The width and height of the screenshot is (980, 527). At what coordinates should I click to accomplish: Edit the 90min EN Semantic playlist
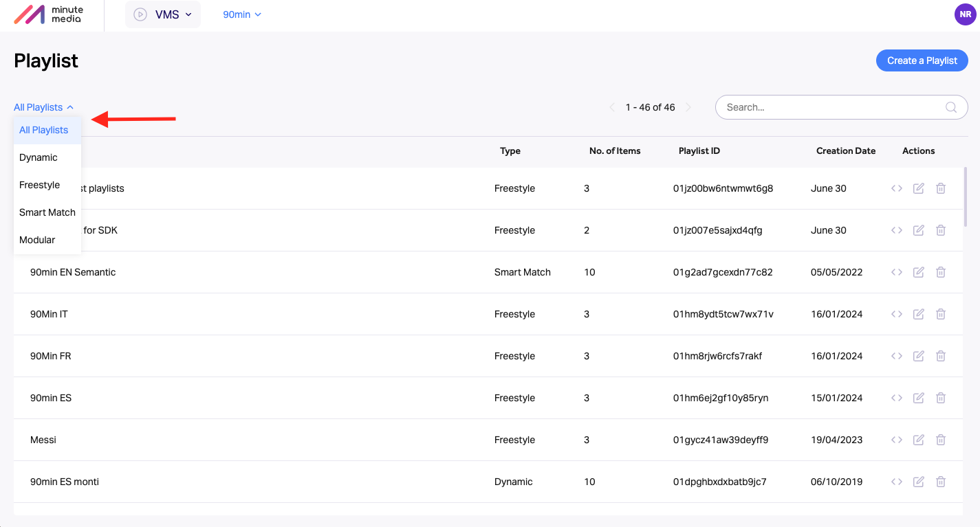918,272
